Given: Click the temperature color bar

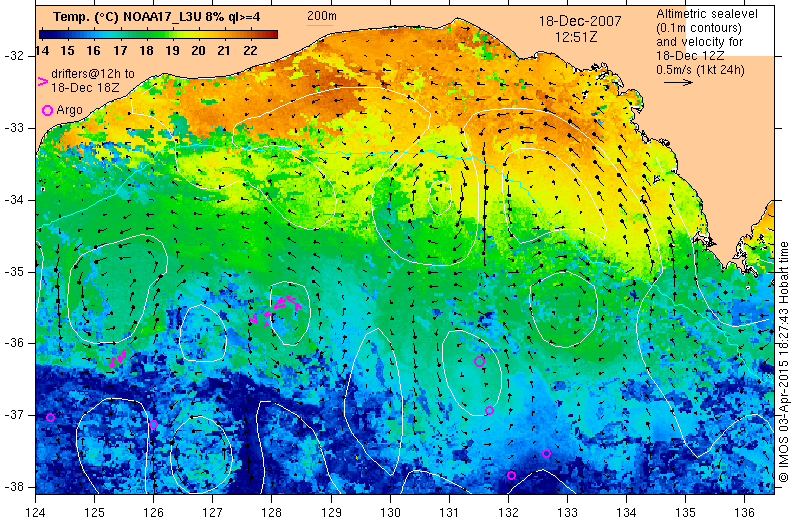Looking at the screenshot, I should pos(159,35).
